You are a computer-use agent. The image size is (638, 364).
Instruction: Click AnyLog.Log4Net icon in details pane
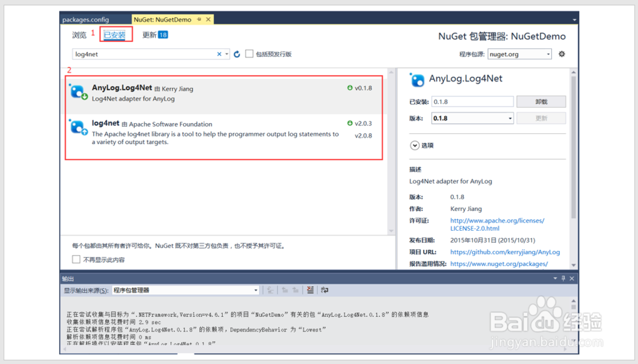click(x=417, y=79)
